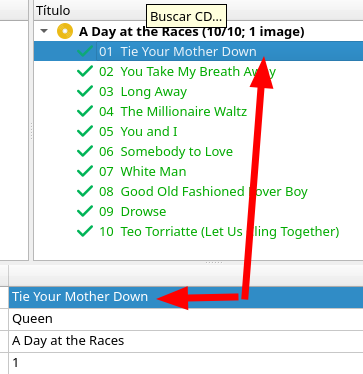Click green checkmark beside White Man
This screenshot has width=363, height=374.
(85, 171)
